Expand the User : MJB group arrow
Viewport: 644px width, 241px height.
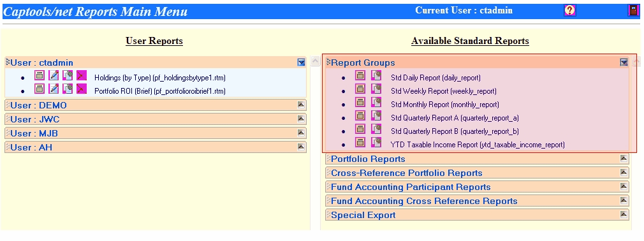(x=302, y=133)
